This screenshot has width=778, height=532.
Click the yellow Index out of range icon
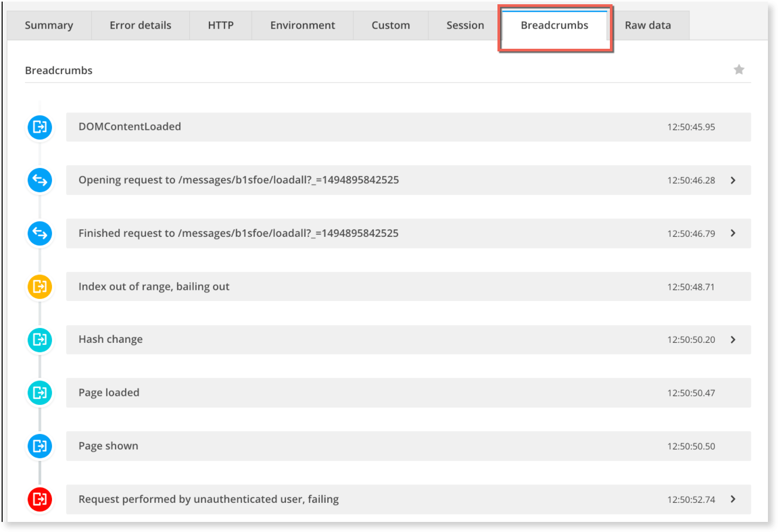pos(40,287)
